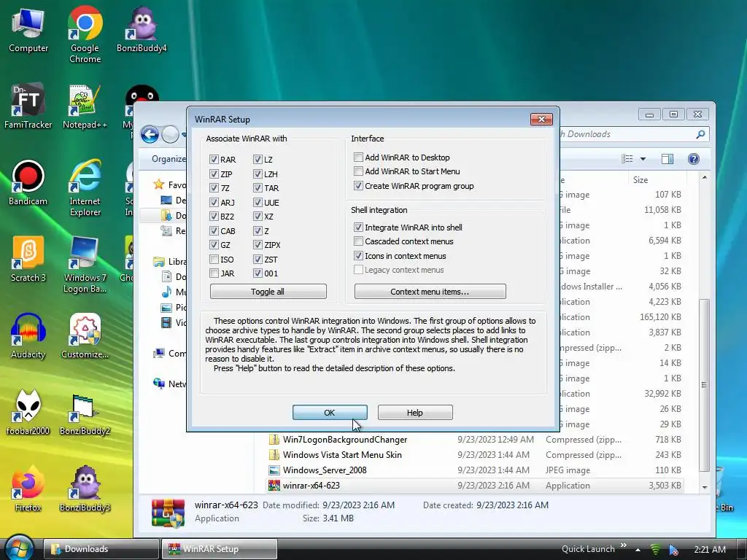This screenshot has width=747, height=560.
Task: Click the scroll up arrow of file list
Action: [x=705, y=178]
